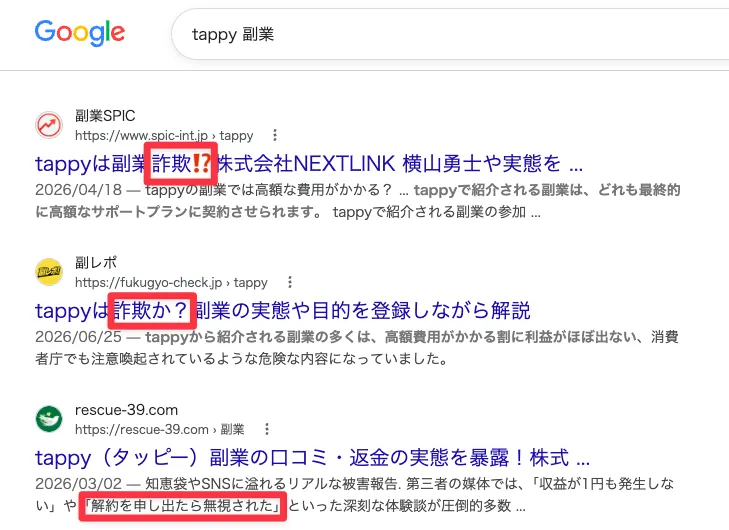Click snippet text '知恵袋やSNSに溢れるリアルな被害報告'
729x530 pixels.
[273, 484]
